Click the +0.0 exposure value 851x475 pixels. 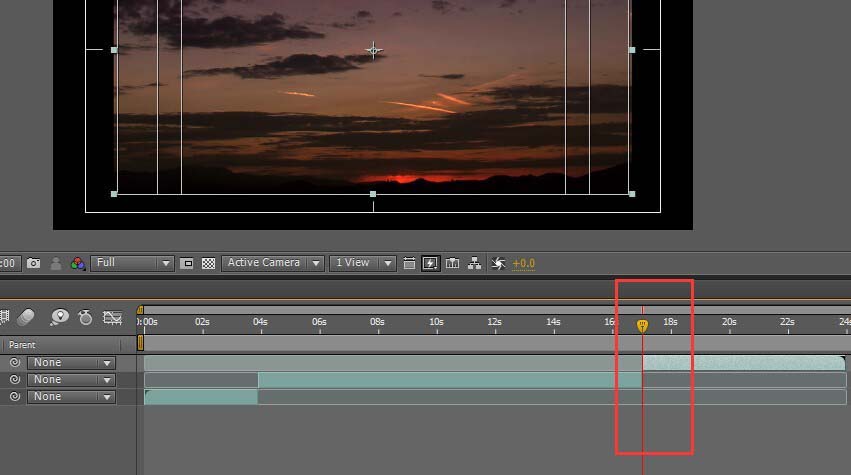tap(524, 264)
